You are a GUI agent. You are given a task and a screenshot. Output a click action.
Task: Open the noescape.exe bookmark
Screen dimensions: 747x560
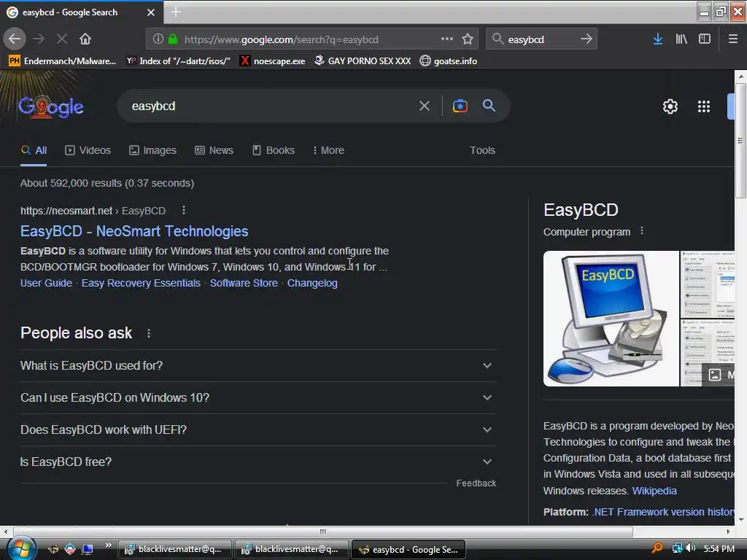click(273, 61)
